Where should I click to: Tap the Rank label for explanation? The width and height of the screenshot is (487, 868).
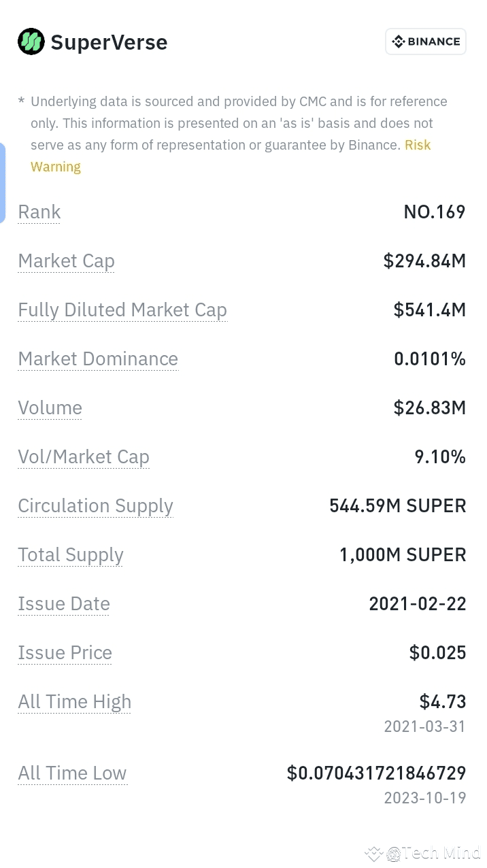coord(39,212)
